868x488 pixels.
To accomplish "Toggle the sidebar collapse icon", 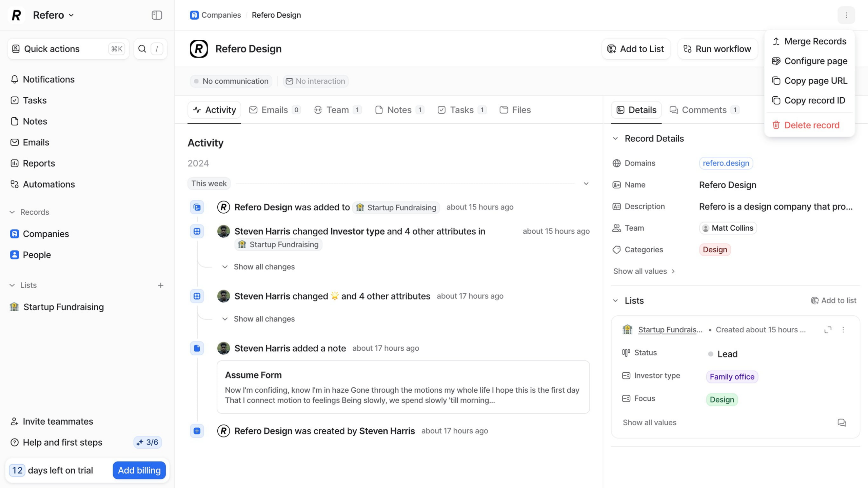I will click(x=157, y=15).
